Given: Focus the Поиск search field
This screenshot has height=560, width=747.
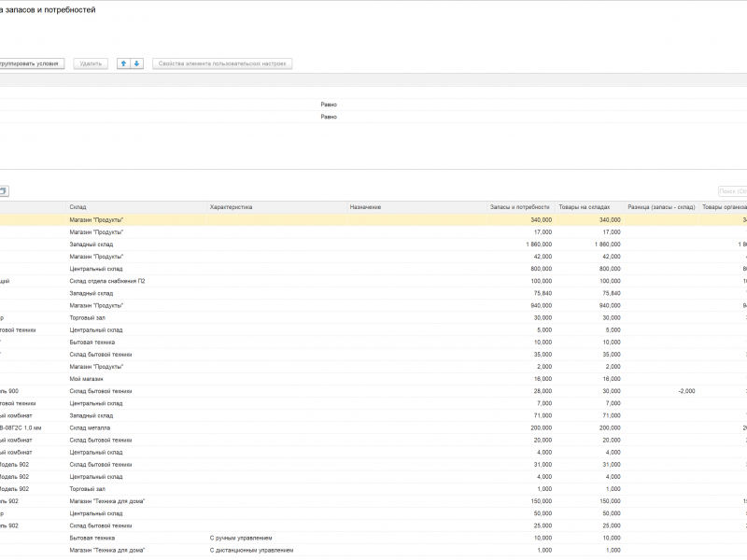Looking at the screenshot, I should coord(733,191).
